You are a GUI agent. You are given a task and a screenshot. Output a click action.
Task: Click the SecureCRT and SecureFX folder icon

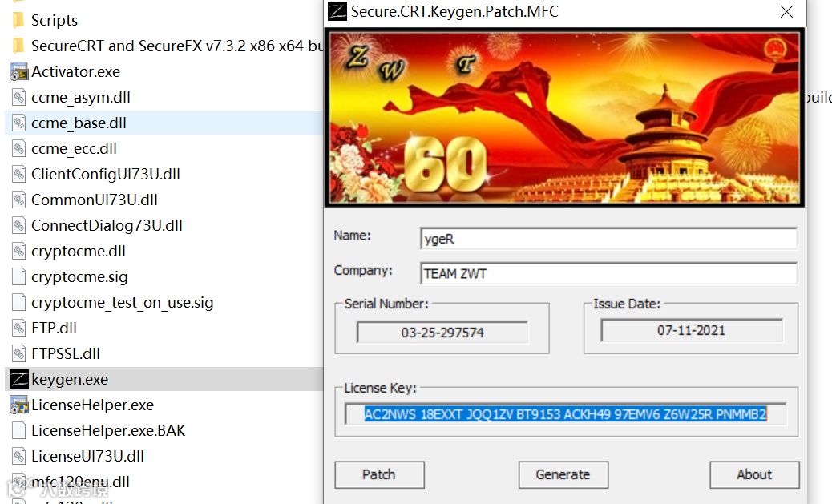point(18,46)
